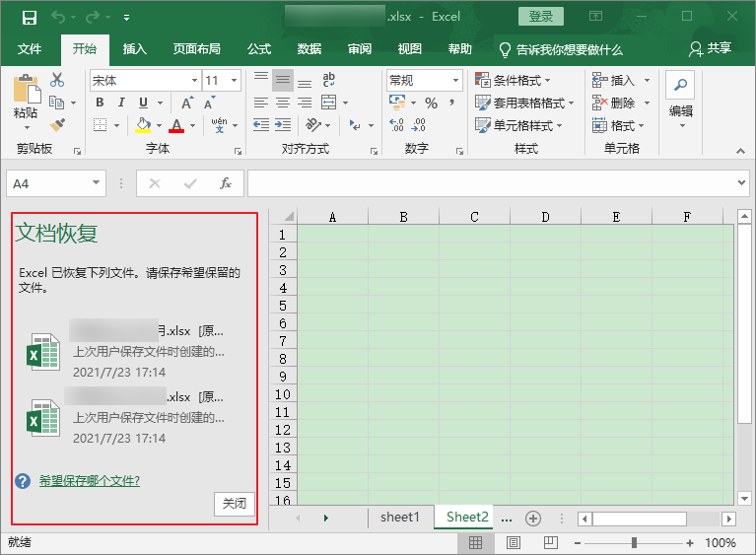Increase font size with the large A
This screenshot has width=756, height=555.
(x=186, y=103)
